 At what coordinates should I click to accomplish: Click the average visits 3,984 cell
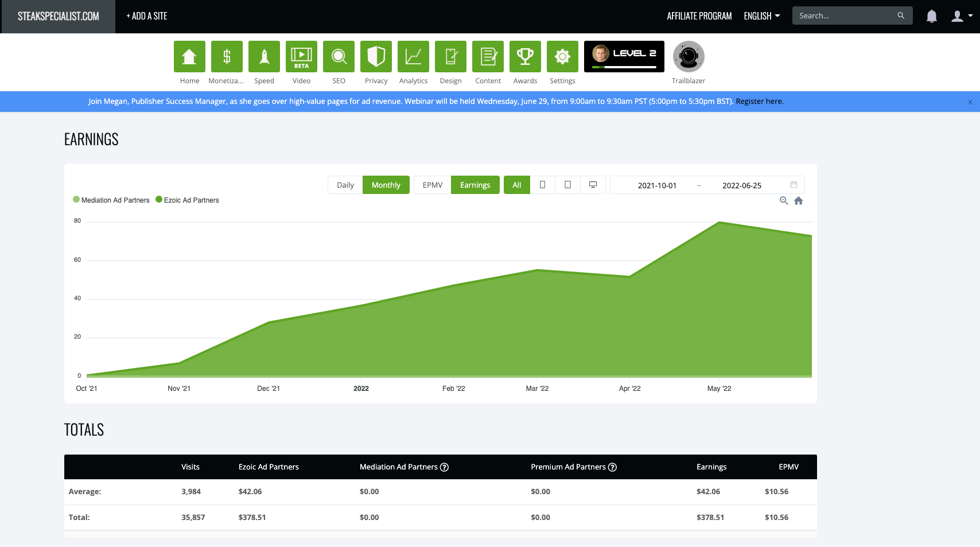click(x=191, y=491)
